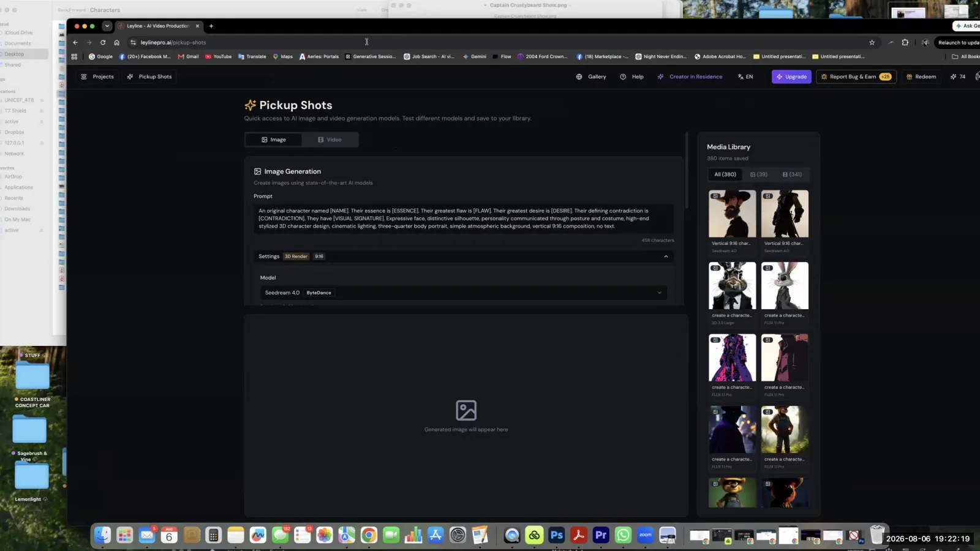Image resolution: width=980 pixels, height=551 pixels.
Task: Click the 74 credits sparkle indicator
Action: [958, 77]
